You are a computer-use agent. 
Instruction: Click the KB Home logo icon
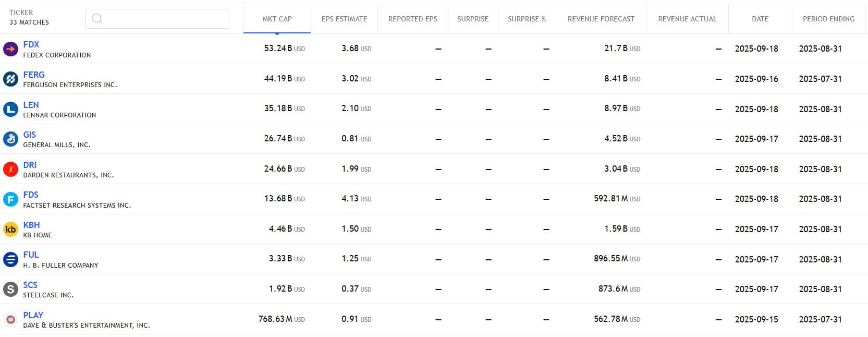tap(10, 230)
